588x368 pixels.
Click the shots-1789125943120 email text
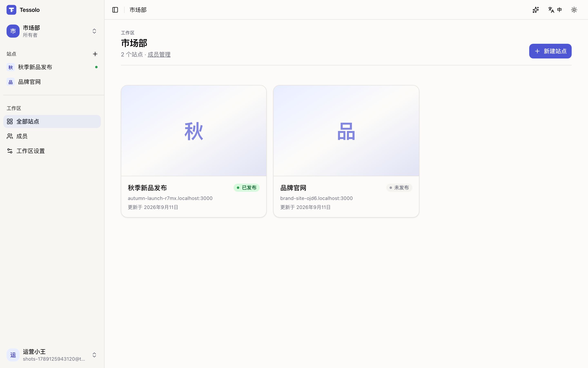(x=54, y=359)
